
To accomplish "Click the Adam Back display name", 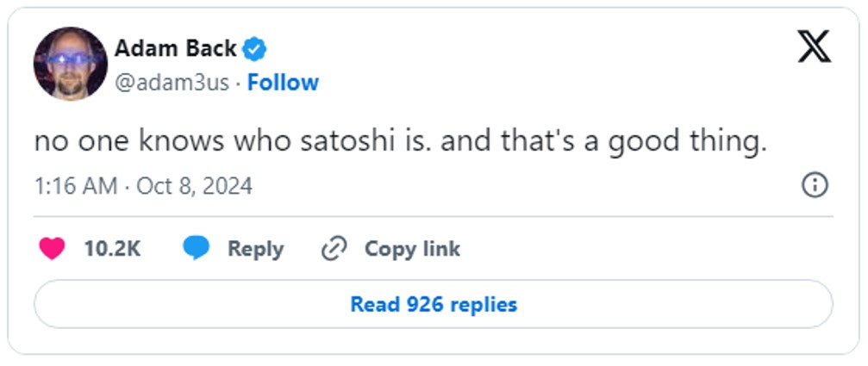I will tap(174, 49).
